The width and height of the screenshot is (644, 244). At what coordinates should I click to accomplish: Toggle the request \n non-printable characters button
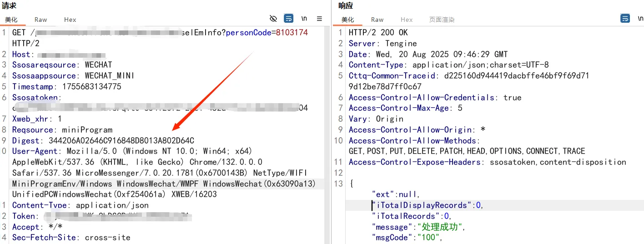304,19
